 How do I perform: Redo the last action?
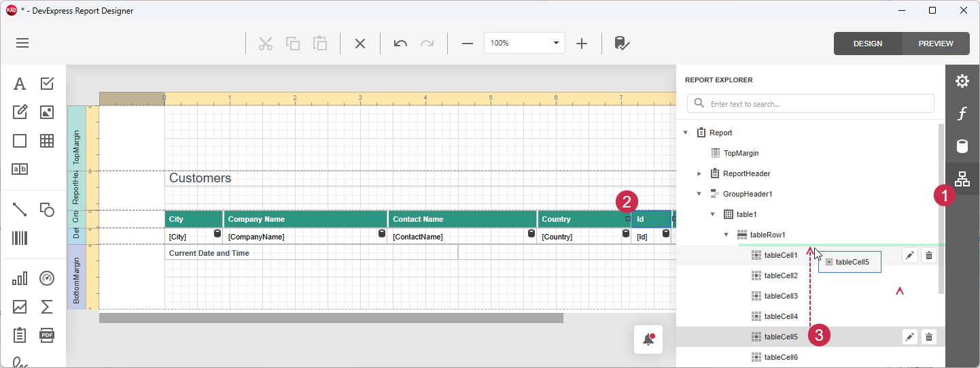(x=427, y=44)
